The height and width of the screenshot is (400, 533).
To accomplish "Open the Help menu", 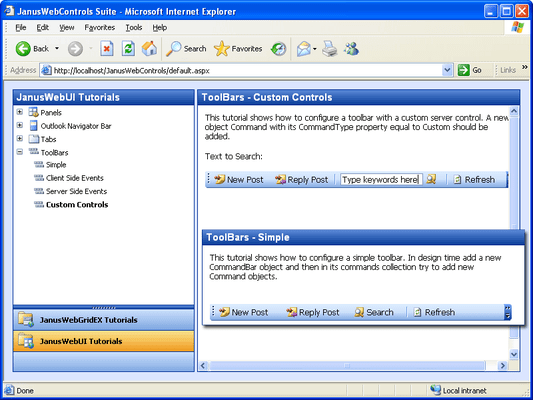I will (159, 28).
